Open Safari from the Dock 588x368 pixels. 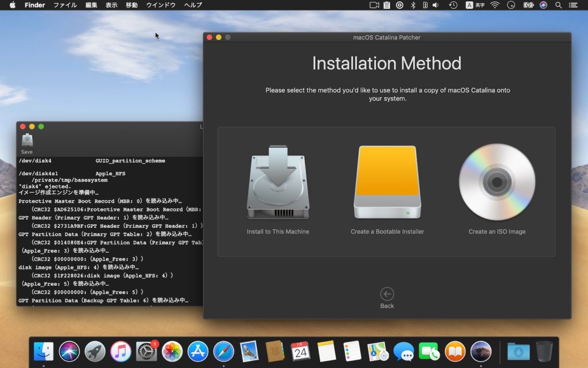pyautogui.click(x=223, y=351)
